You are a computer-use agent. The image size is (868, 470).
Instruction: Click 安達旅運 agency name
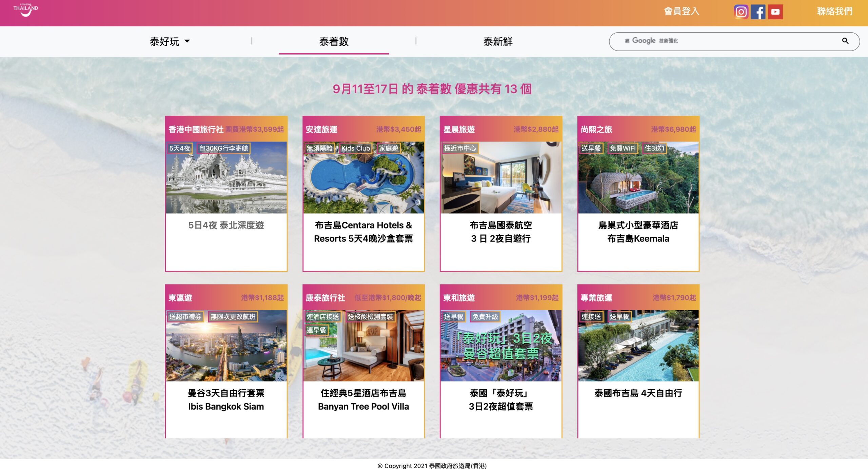click(x=321, y=130)
